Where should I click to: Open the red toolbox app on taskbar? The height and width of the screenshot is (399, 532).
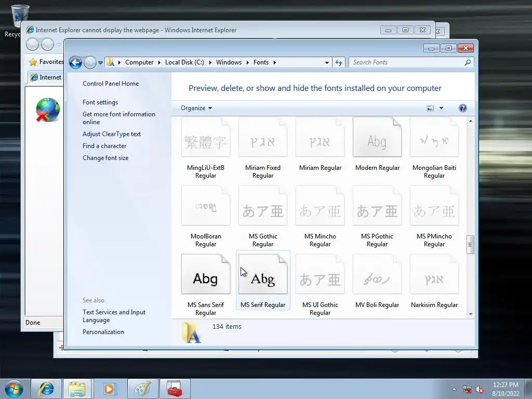tap(175, 389)
